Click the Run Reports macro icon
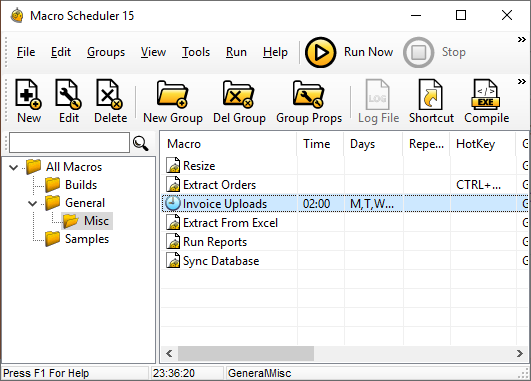Image resolution: width=531 pixels, height=381 pixels. click(173, 241)
